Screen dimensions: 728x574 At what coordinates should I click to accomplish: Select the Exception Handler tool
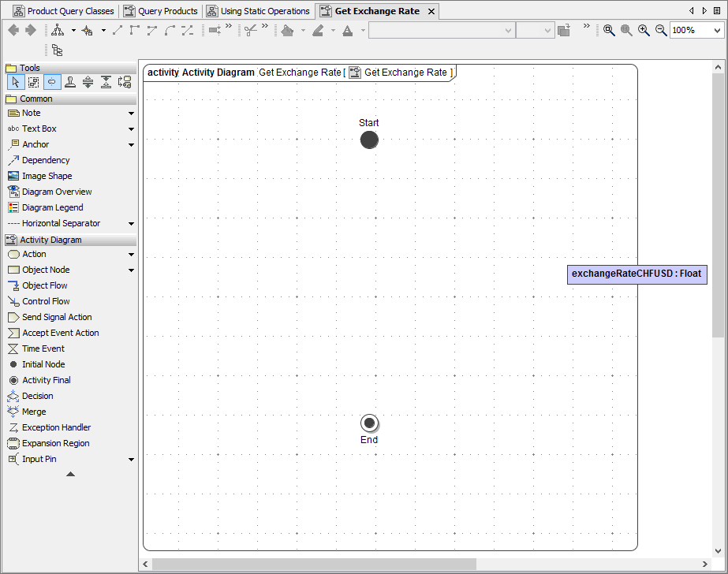click(56, 427)
